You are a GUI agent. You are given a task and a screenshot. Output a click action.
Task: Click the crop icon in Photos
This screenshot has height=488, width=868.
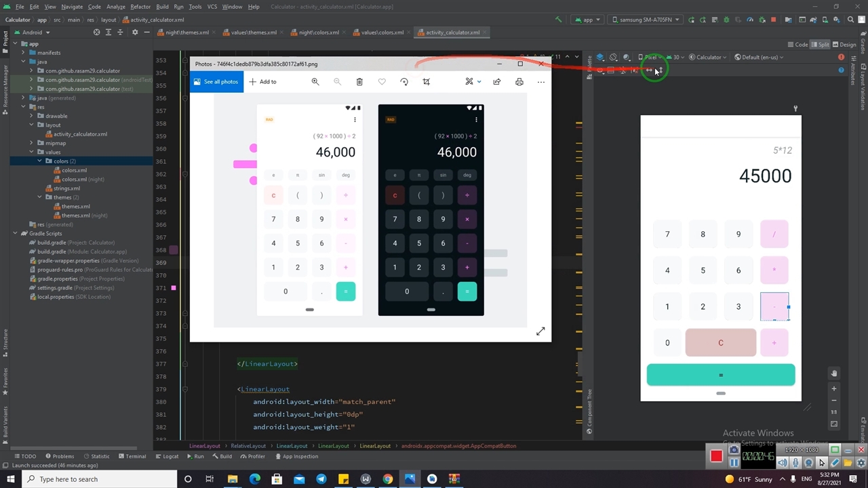click(x=426, y=82)
